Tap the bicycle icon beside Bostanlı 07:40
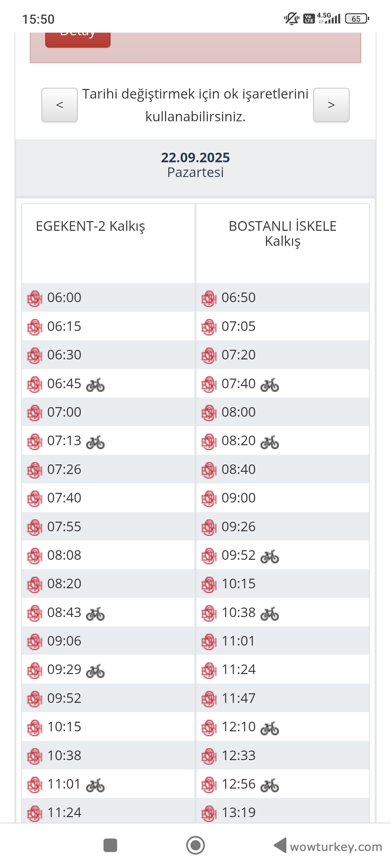 click(270, 384)
